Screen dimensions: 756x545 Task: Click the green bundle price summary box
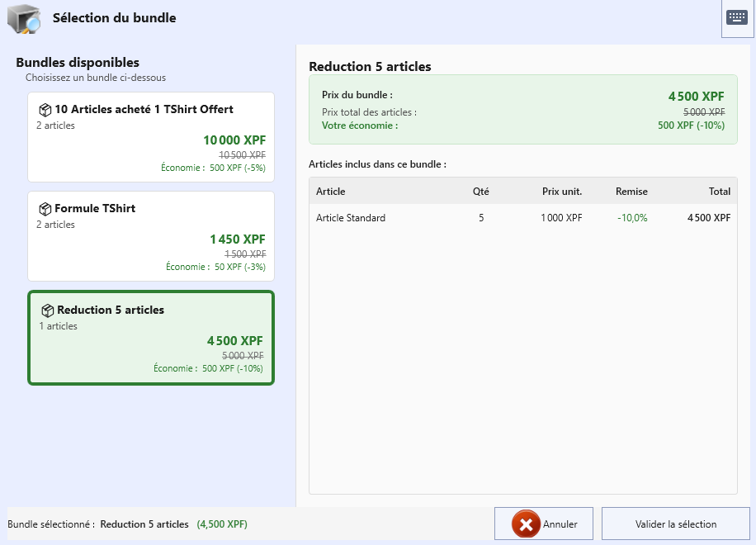click(x=522, y=110)
